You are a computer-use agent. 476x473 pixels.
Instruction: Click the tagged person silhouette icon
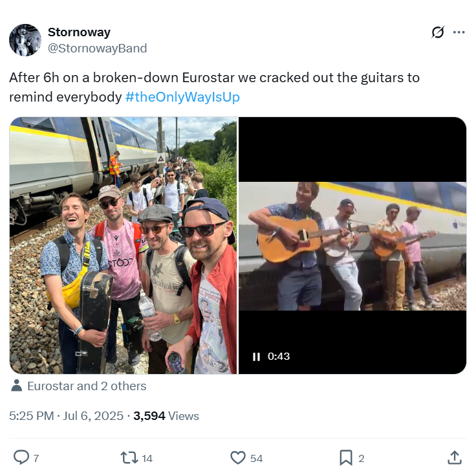click(17, 386)
